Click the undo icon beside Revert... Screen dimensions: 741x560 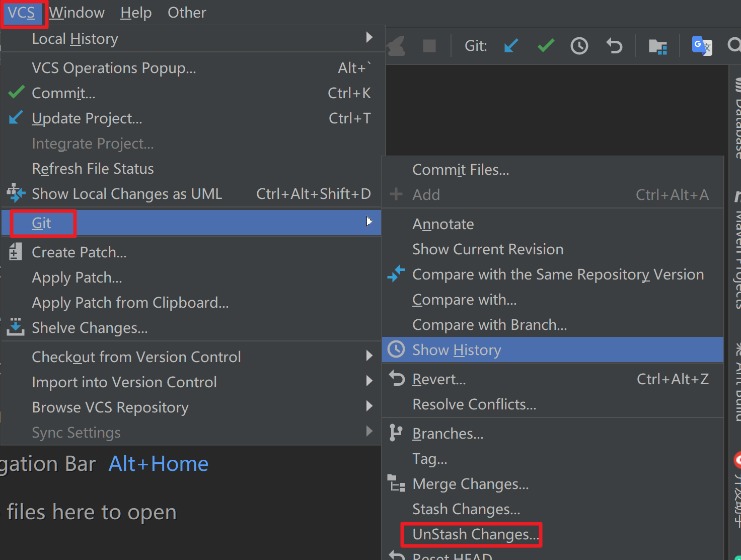397,378
